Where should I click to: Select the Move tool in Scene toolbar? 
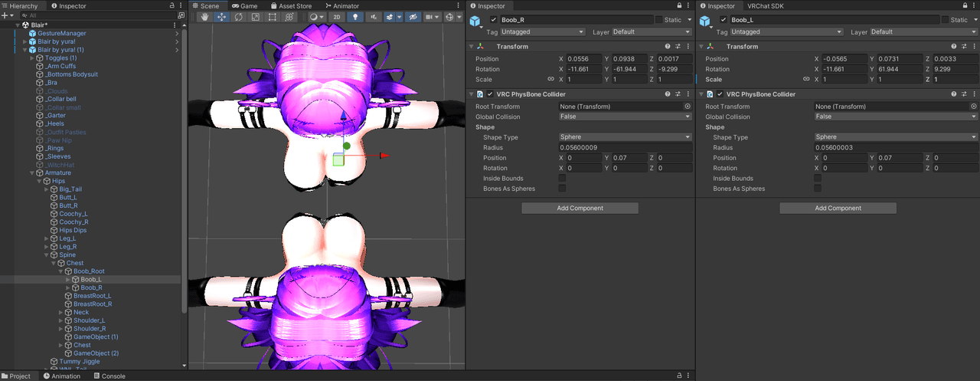click(x=221, y=17)
